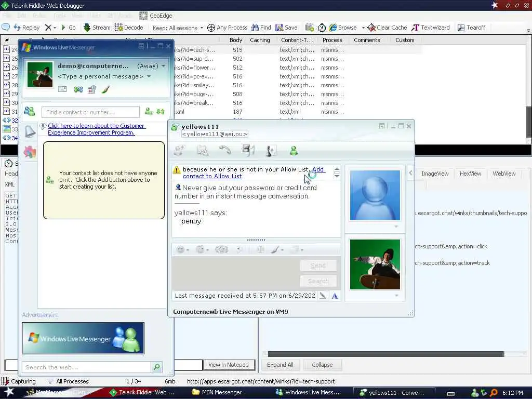Image resolution: width=532 pixels, height=399 pixels.
Task: Click the Find a contact or number field
Action: click(90, 112)
